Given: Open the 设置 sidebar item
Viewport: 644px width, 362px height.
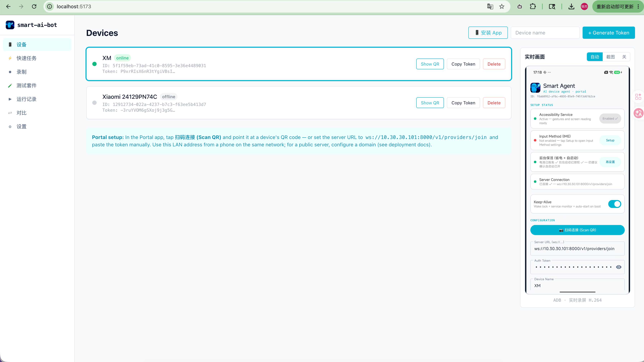Looking at the screenshot, I should (37, 126).
